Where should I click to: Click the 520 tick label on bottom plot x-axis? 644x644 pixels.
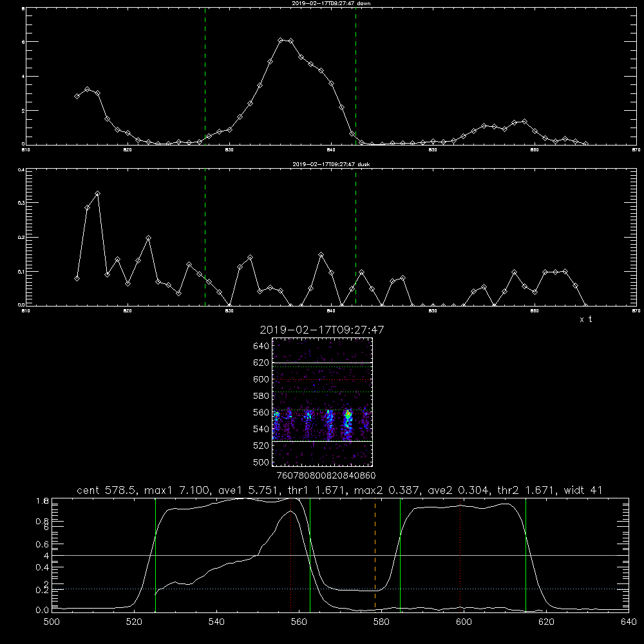[x=135, y=622]
